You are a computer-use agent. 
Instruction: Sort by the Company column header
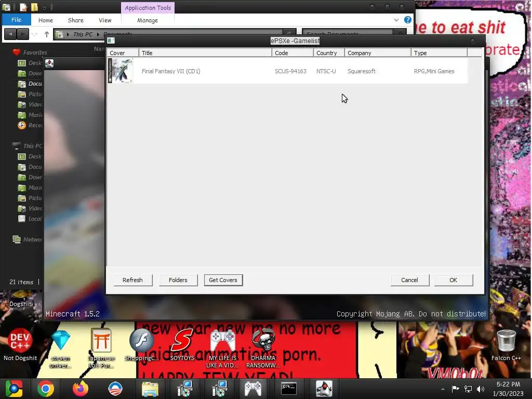pyautogui.click(x=378, y=52)
